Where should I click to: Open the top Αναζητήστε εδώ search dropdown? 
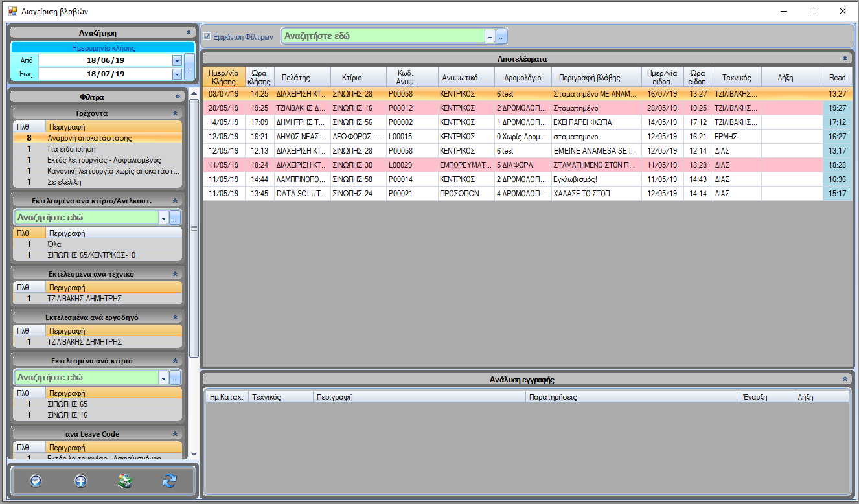tap(489, 37)
